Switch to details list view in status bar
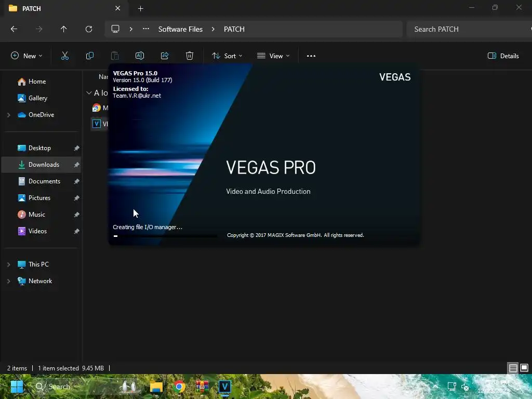 pyautogui.click(x=513, y=368)
